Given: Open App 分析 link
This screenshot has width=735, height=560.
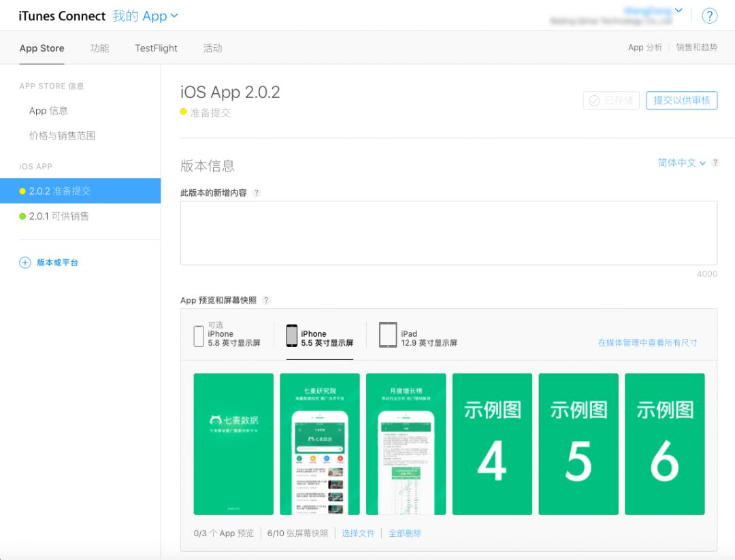Looking at the screenshot, I should [x=645, y=48].
